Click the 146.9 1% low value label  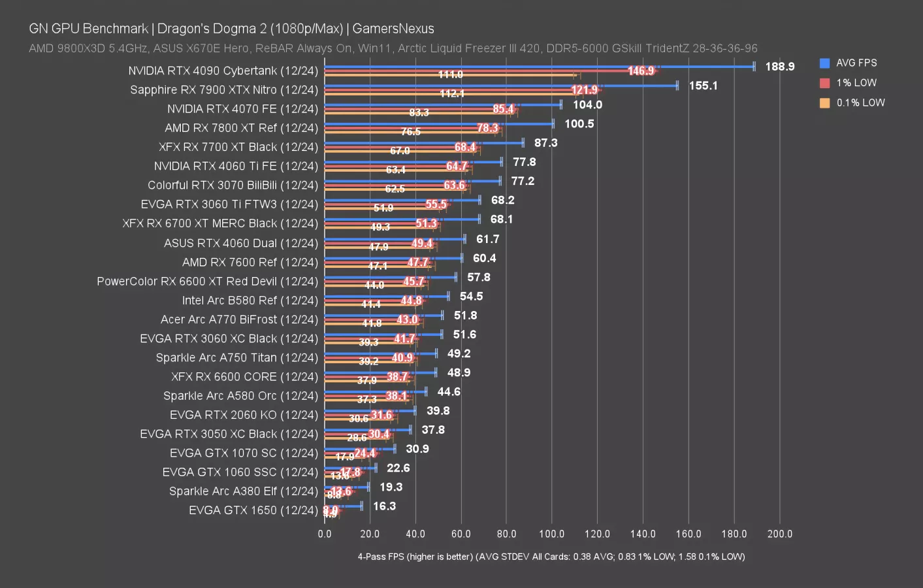[x=641, y=71]
